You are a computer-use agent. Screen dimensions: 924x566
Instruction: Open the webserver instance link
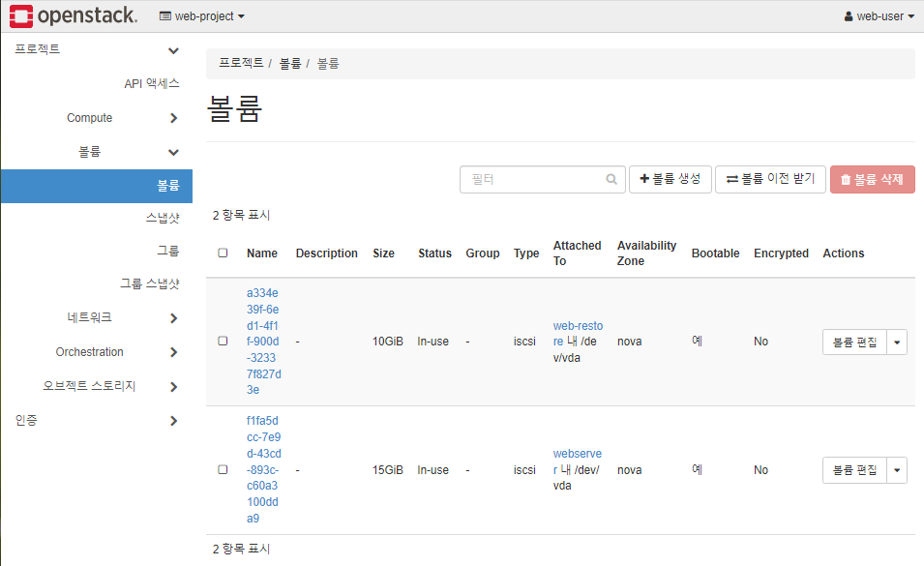[577, 462]
